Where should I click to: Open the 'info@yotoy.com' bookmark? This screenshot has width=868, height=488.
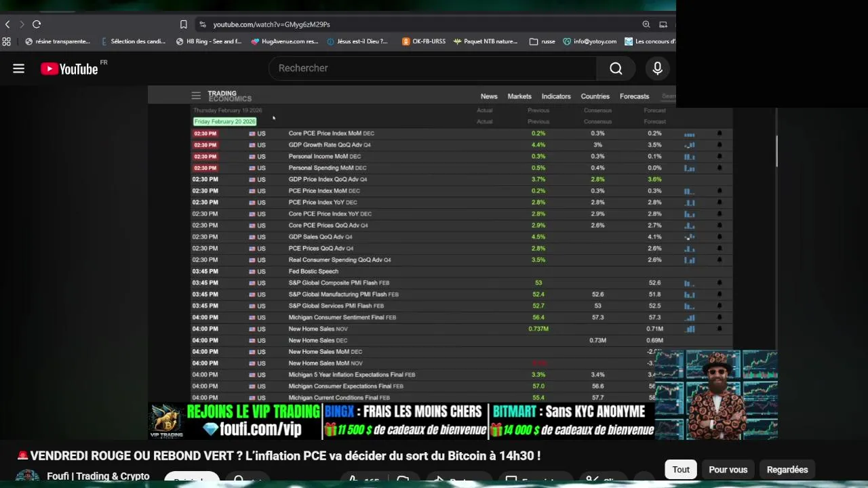click(x=589, y=41)
